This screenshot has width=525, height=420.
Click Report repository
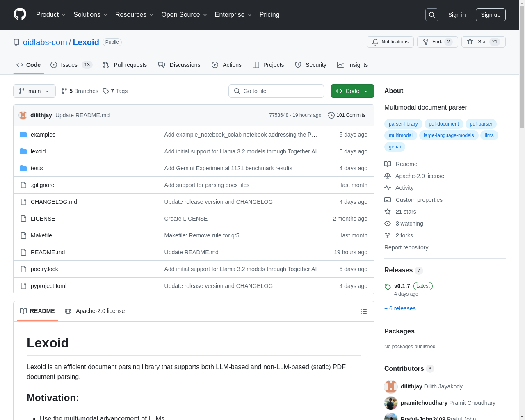(406, 247)
